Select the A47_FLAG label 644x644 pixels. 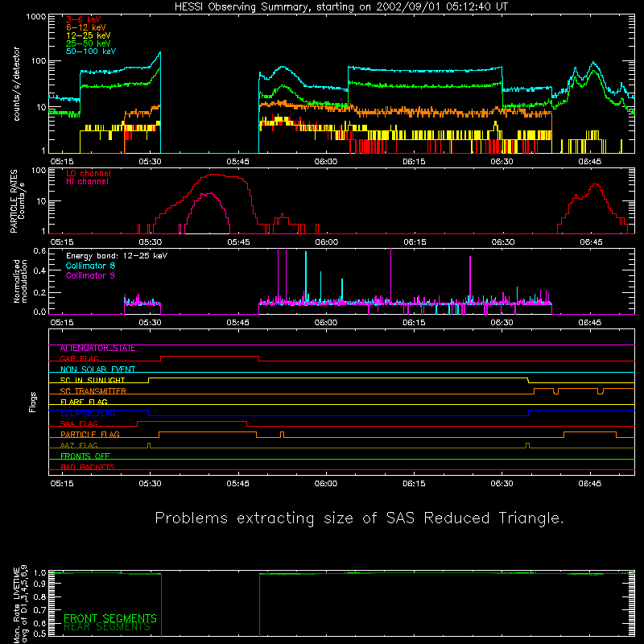(x=79, y=446)
